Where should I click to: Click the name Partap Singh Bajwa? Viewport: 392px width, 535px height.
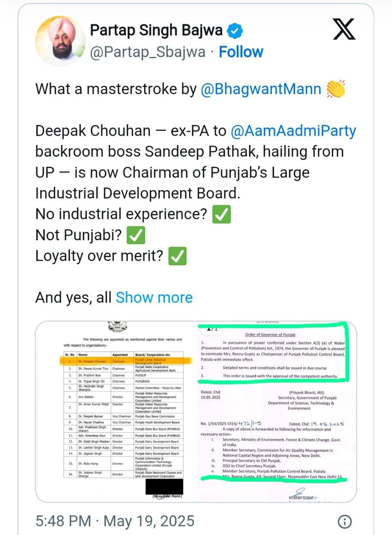coord(155,30)
